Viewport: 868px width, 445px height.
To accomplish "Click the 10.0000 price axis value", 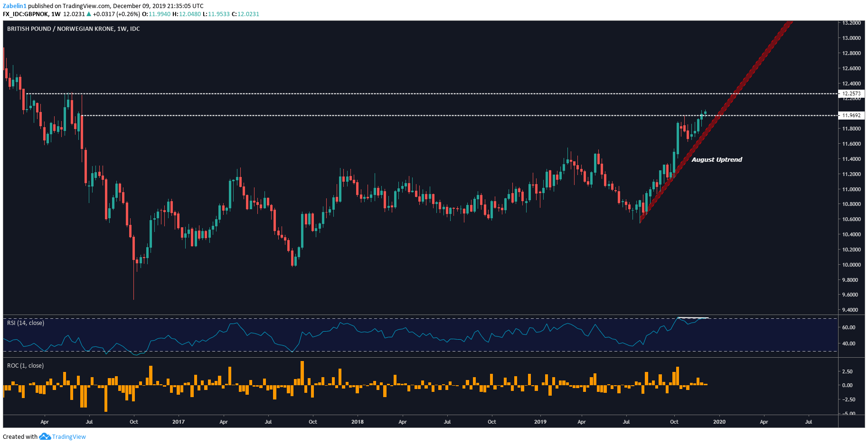I will [x=851, y=265].
